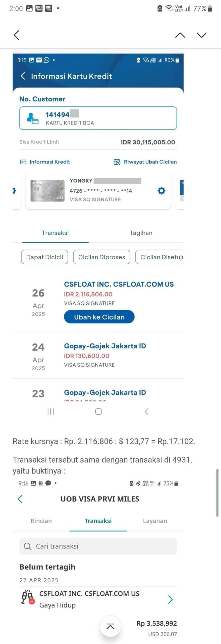Toggle the Dapat Dicicil filter chip
Image resolution: width=221 pixels, height=644 pixels.
pos(44,257)
